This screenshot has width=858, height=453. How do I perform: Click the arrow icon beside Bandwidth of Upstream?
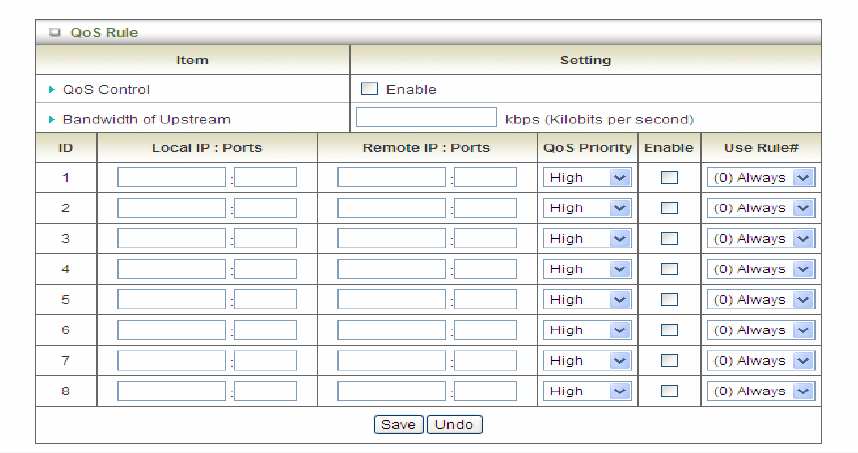pos(52,119)
